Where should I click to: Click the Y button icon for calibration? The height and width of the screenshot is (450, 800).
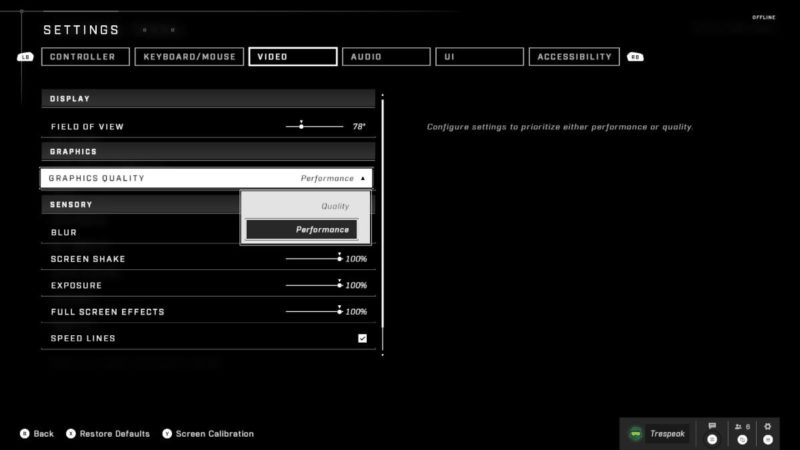coord(166,434)
